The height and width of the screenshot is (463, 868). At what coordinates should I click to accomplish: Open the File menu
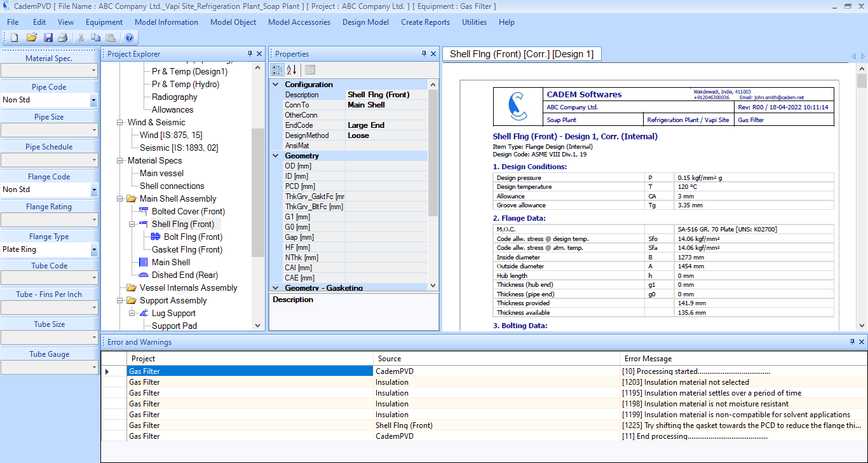pyautogui.click(x=13, y=22)
